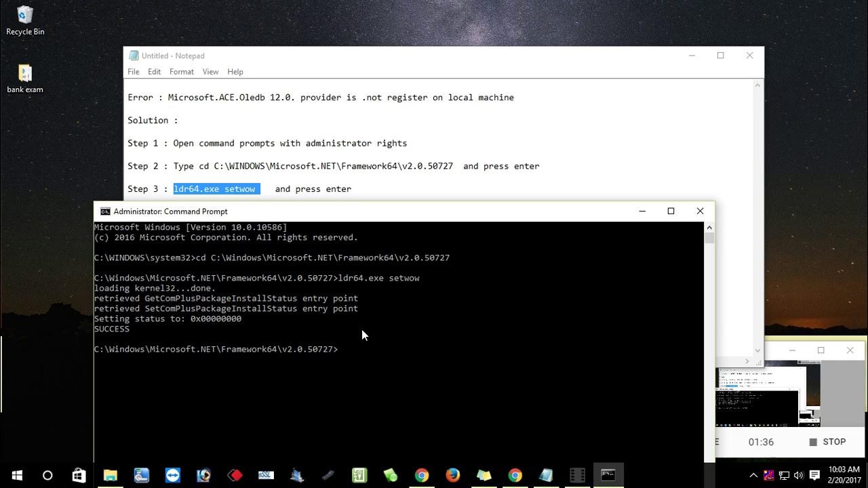Viewport: 868px width, 488px height.
Task: Minimize the Command Prompt window
Action: tap(642, 211)
